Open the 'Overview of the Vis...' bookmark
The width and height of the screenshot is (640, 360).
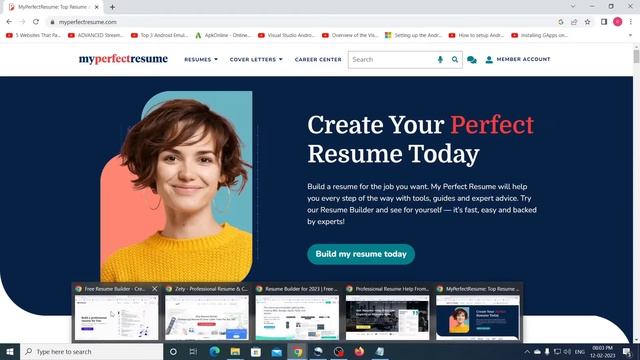pos(350,36)
